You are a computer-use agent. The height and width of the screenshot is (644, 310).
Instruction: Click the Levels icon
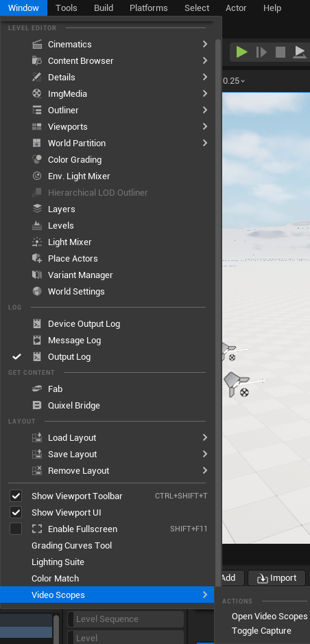pos(37,225)
